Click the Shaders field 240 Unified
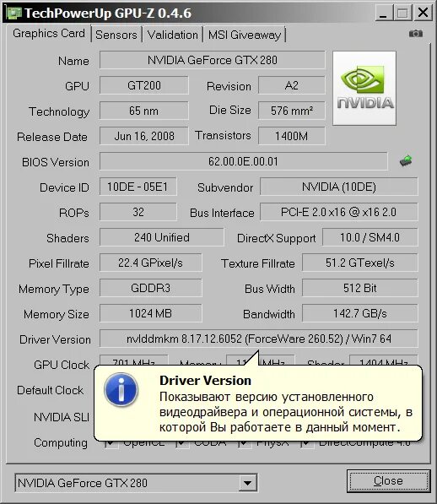Viewport: 437px width, 504px height. pyautogui.click(x=161, y=237)
